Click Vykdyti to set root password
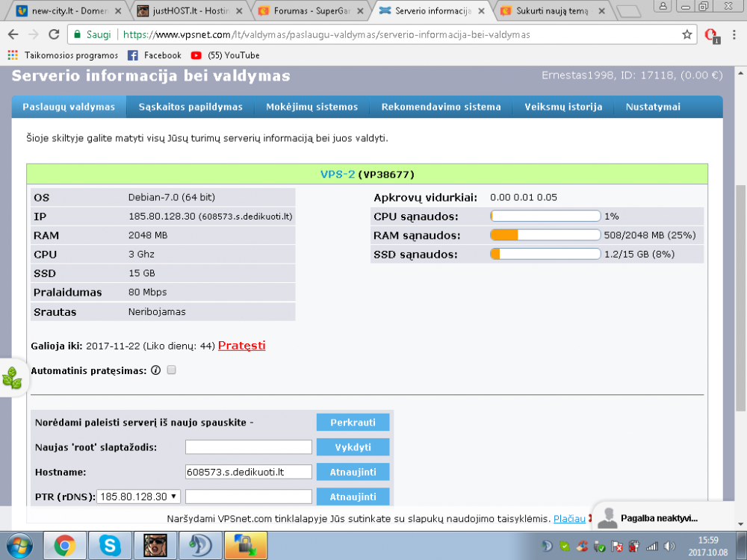Image resolution: width=747 pixels, height=560 pixels. point(353,447)
